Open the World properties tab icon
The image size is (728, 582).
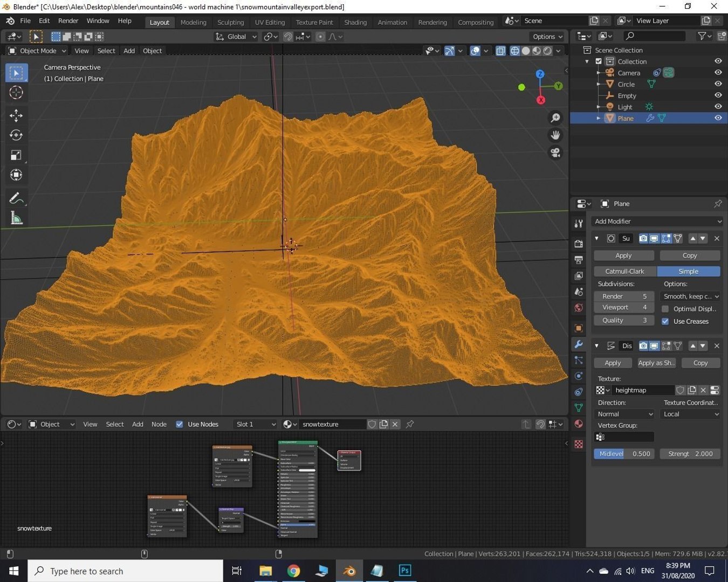(x=579, y=308)
